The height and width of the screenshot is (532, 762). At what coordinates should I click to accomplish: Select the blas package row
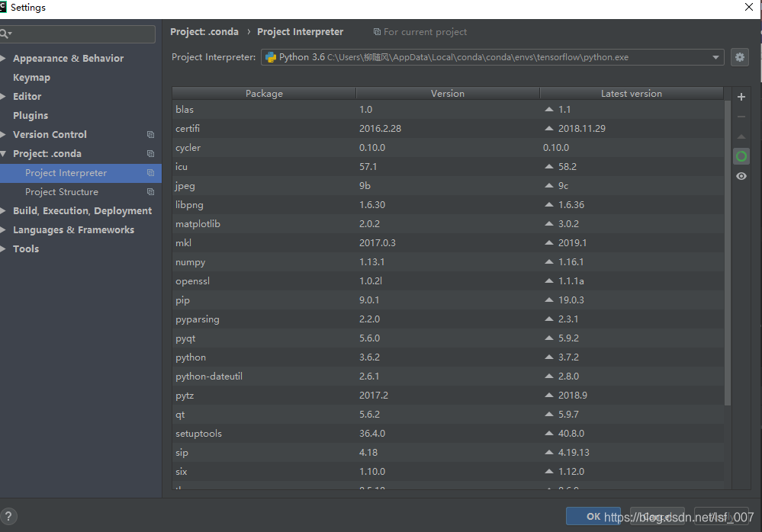pos(448,110)
